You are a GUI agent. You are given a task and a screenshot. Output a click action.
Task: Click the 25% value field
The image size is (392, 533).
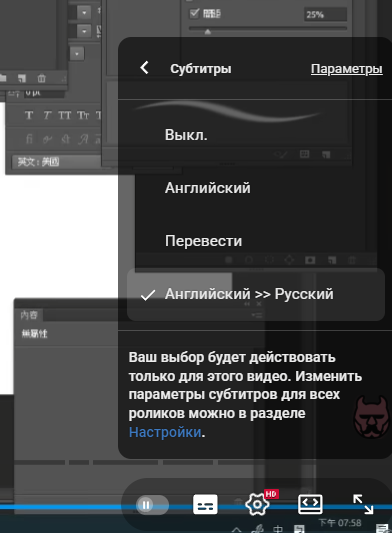pyautogui.click(x=325, y=15)
